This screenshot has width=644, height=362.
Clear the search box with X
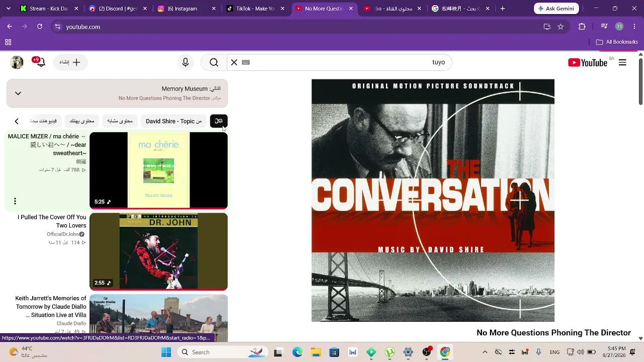(x=234, y=62)
